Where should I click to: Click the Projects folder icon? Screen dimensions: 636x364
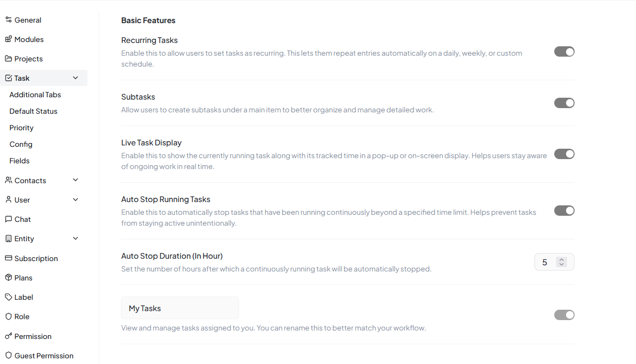pos(9,59)
